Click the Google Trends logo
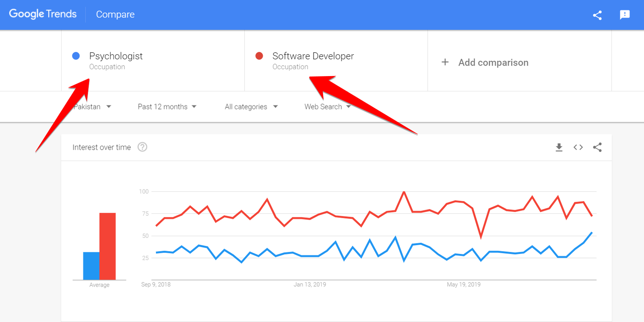 click(x=43, y=14)
